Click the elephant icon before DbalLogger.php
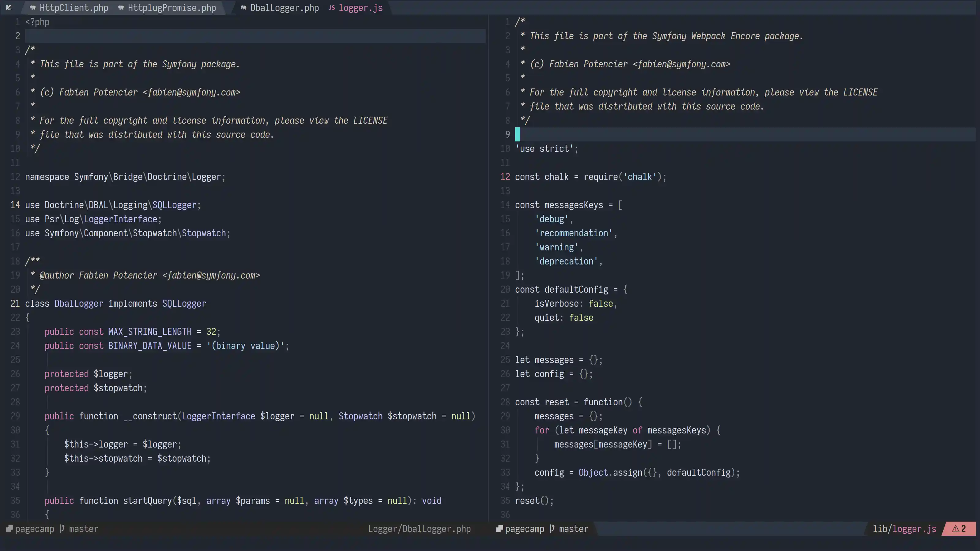This screenshot has height=551, width=980. click(x=243, y=8)
